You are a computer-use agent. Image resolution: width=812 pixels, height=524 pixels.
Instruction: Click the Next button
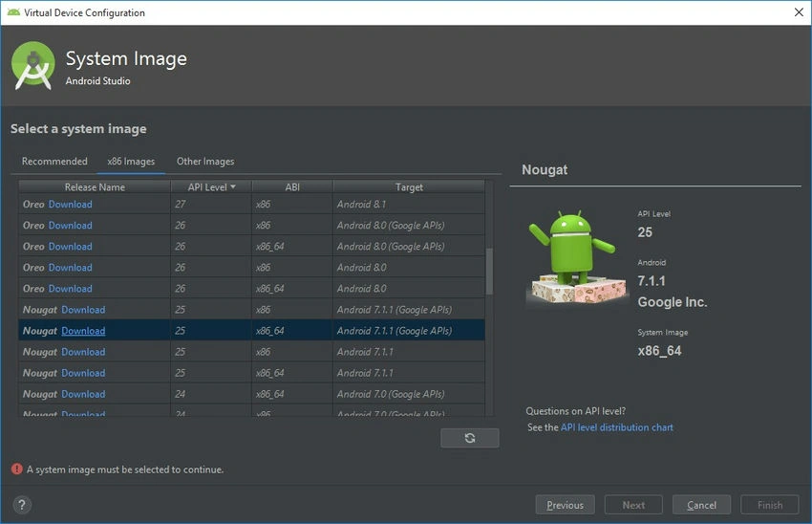coord(633,505)
